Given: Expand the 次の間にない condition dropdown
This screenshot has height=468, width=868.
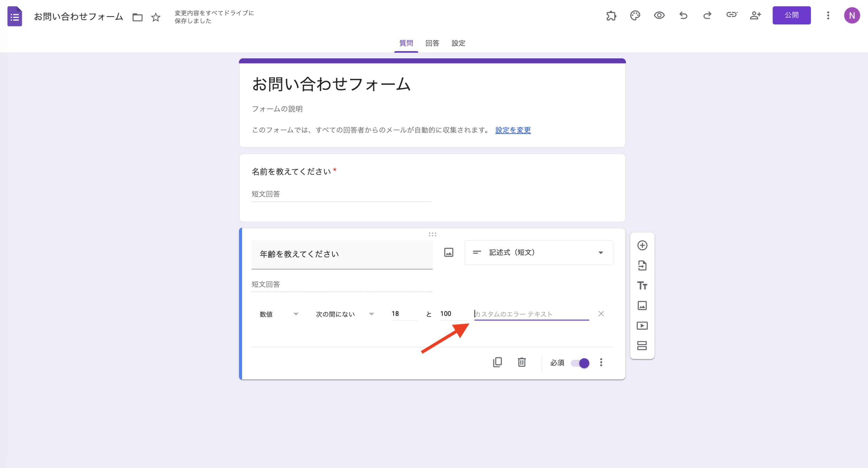Looking at the screenshot, I should [343, 314].
